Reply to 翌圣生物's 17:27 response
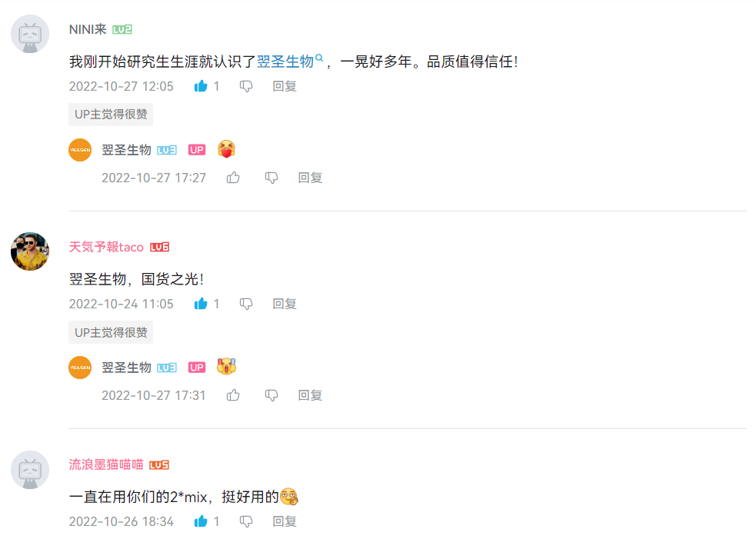The width and height of the screenshot is (756, 539). [310, 178]
